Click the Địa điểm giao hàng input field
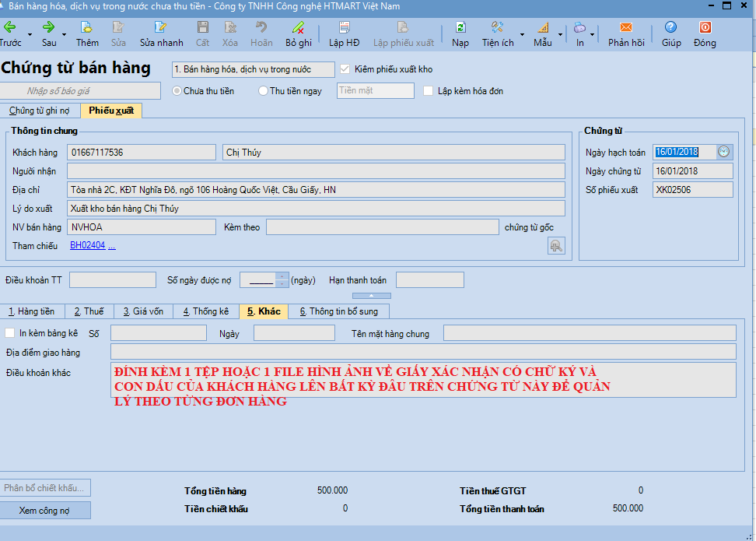The height and width of the screenshot is (541, 756). [x=422, y=353]
